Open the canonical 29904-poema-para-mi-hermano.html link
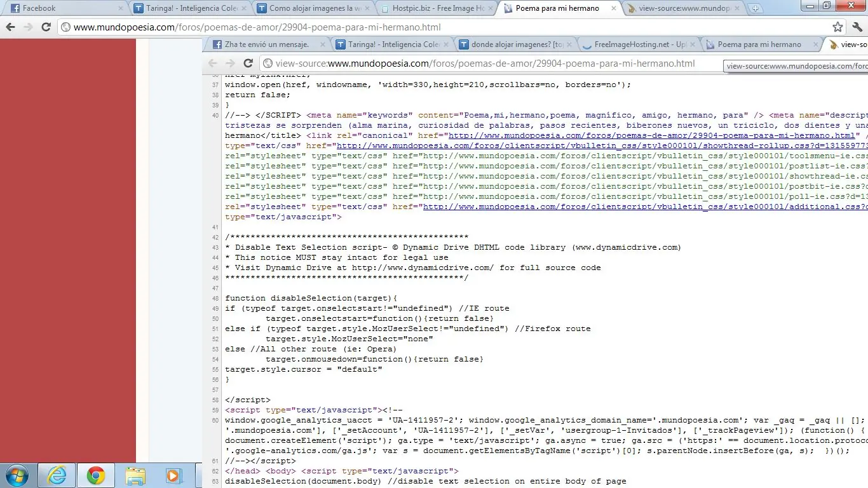The width and height of the screenshot is (868, 488). pos(652,135)
